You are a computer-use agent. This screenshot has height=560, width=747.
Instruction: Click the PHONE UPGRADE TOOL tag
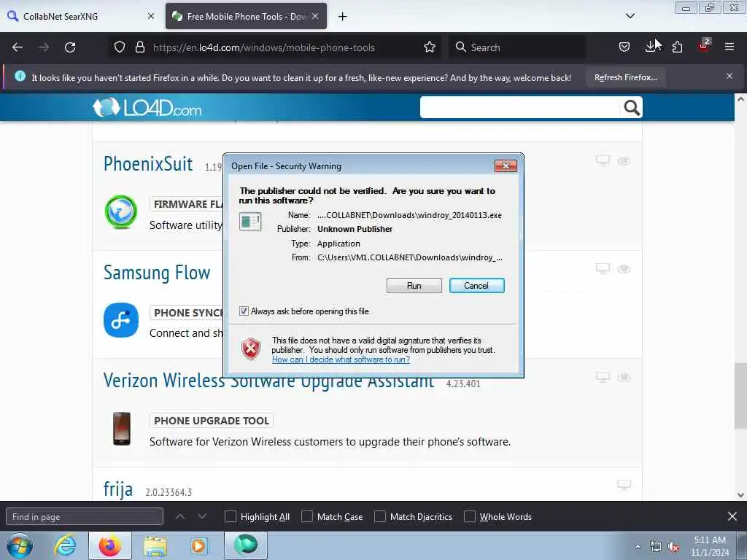(x=211, y=421)
